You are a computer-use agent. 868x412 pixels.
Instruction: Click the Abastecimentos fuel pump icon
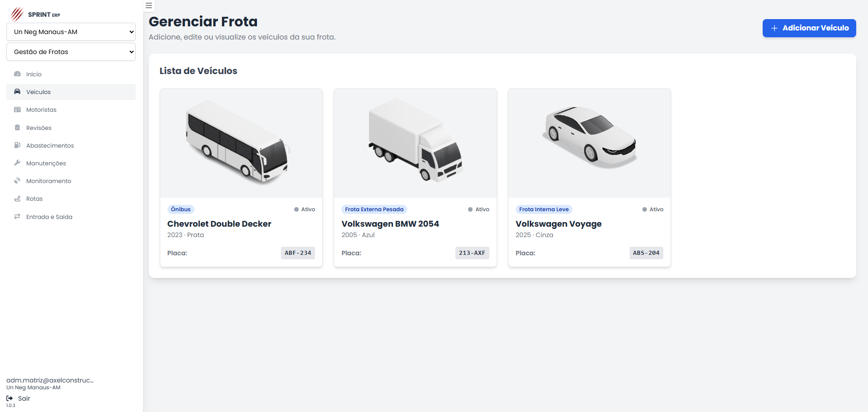click(17, 145)
